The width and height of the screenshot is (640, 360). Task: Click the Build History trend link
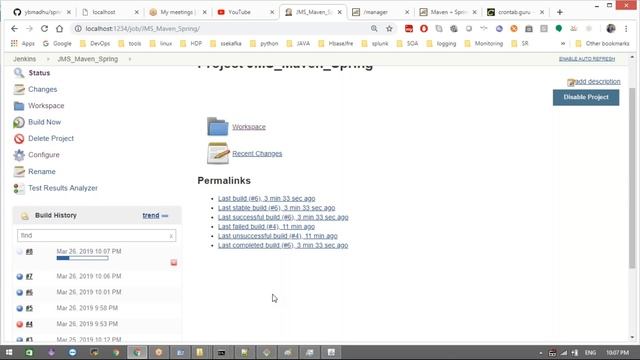(151, 216)
